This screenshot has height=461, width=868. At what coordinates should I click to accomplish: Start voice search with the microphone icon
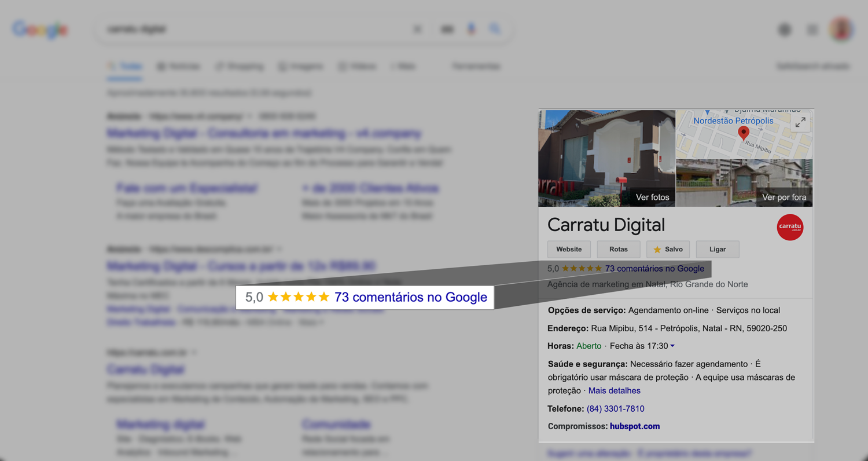pyautogui.click(x=472, y=29)
